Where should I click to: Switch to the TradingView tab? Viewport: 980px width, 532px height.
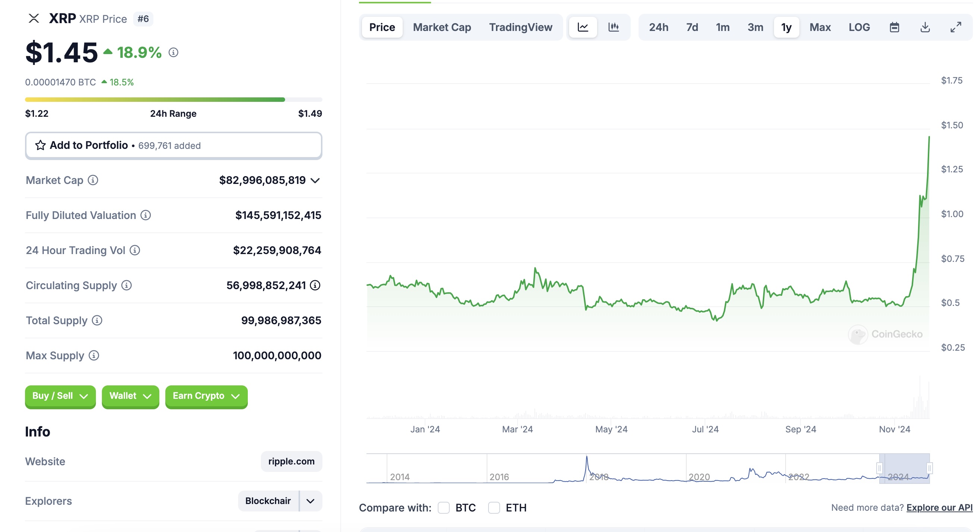[x=521, y=27]
